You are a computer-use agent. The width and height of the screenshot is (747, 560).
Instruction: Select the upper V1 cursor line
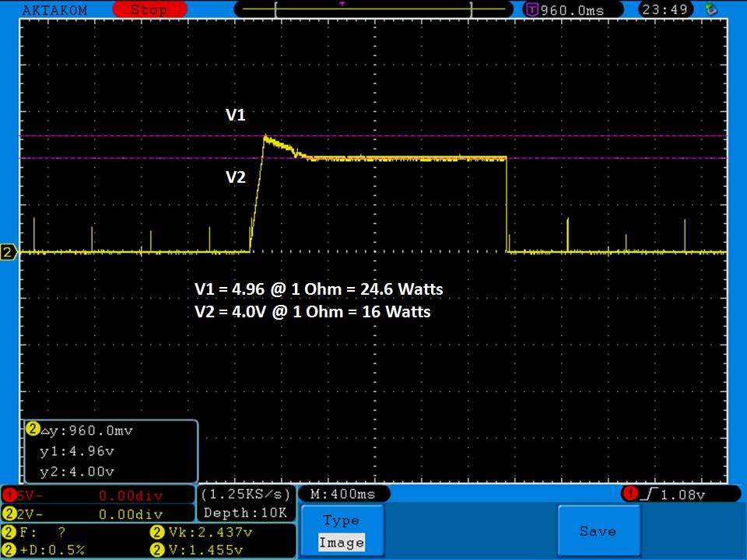[467, 136]
